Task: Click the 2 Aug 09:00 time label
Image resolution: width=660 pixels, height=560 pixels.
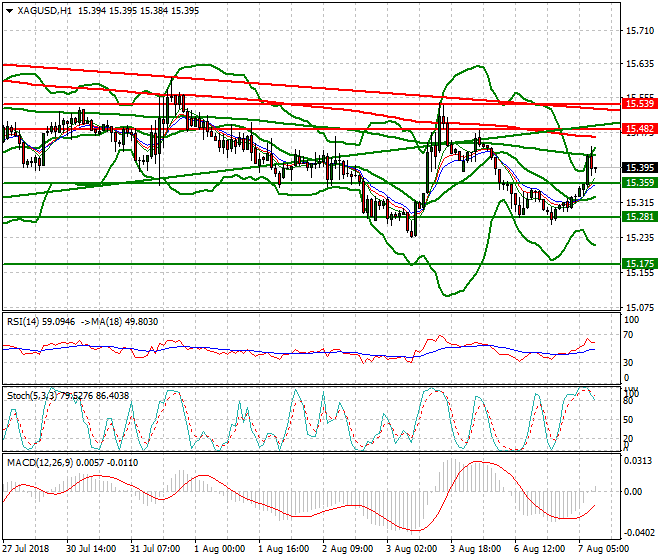Action: [x=347, y=549]
